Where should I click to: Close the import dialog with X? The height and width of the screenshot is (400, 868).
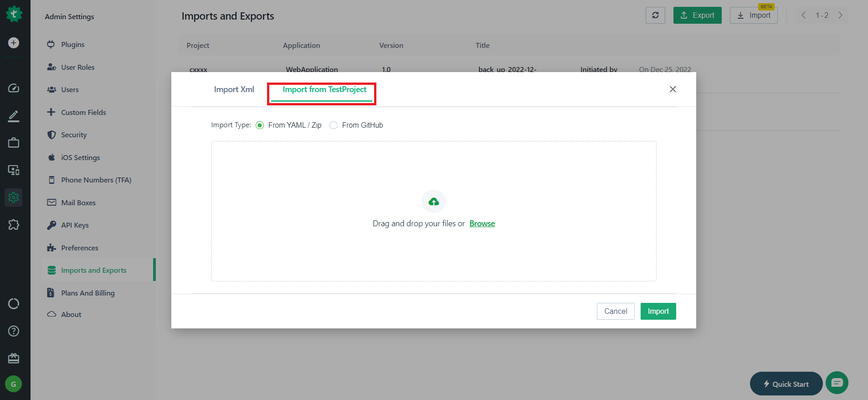(x=673, y=89)
